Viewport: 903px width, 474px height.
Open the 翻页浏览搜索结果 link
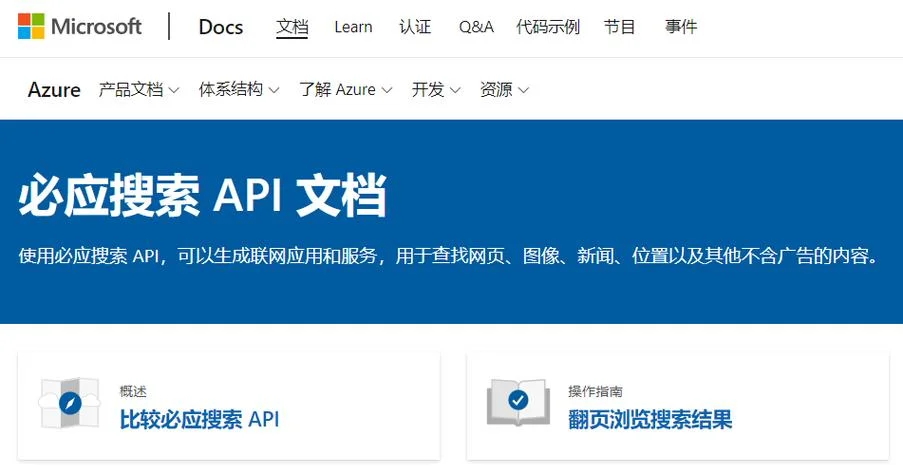coord(650,419)
